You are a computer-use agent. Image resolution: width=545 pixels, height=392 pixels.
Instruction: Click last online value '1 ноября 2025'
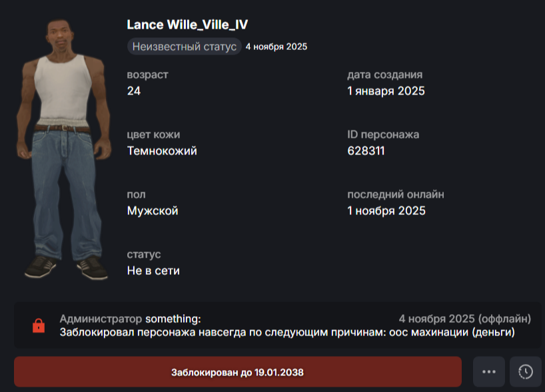tap(386, 211)
